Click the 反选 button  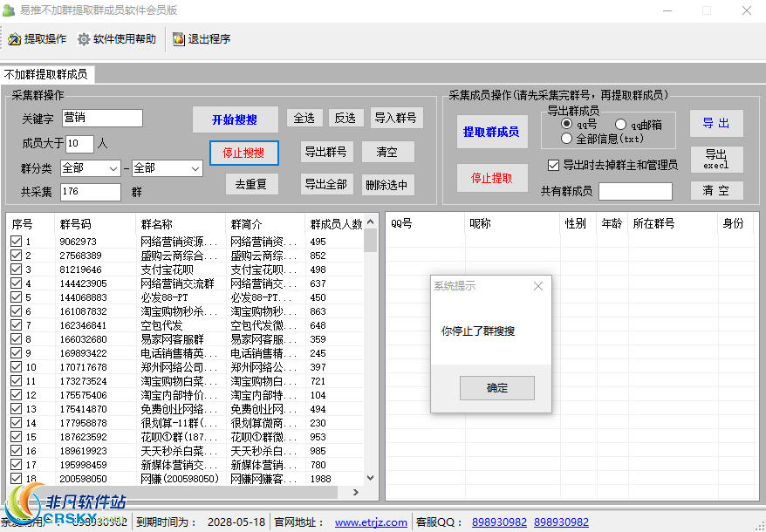tap(345, 118)
